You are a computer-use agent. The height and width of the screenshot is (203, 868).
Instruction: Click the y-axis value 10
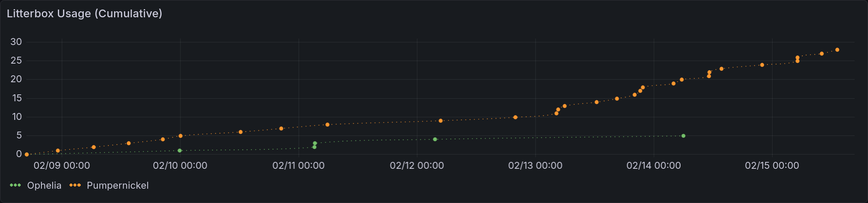[16, 117]
